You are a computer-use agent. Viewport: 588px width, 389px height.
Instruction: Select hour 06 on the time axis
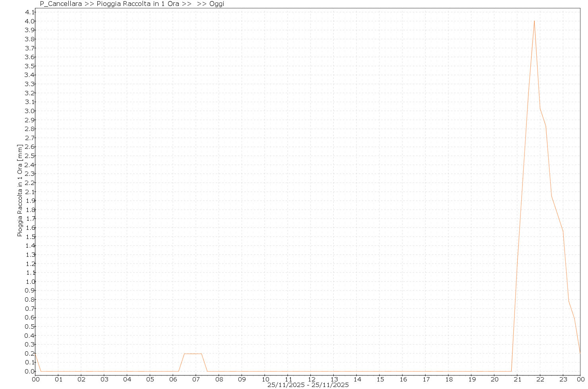click(173, 379)
